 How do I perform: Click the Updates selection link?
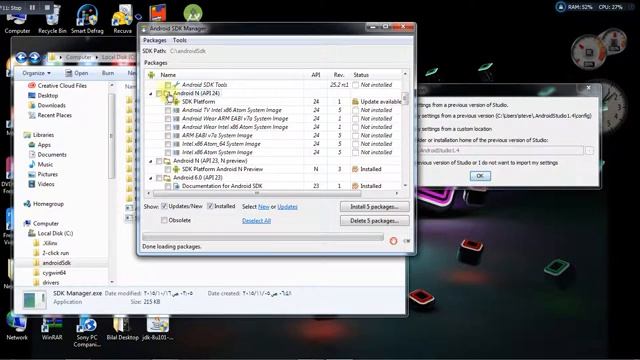287,207
